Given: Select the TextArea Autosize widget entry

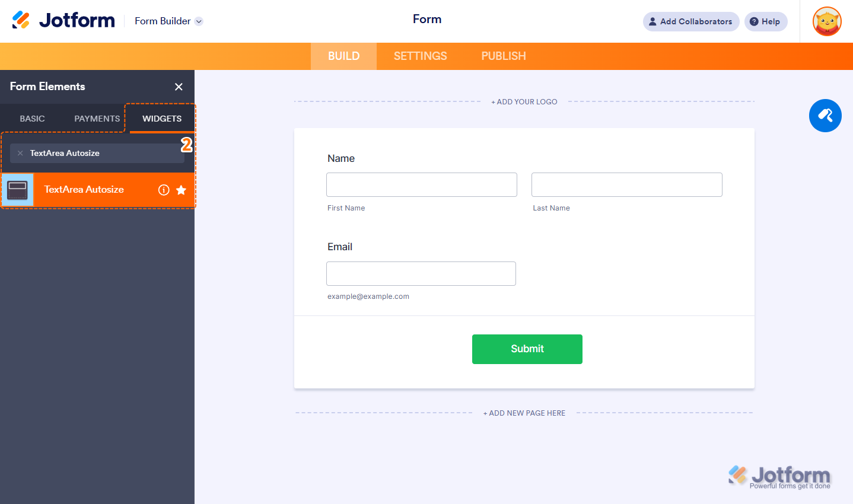Looking at the screenshot, I should click(x=83, y=190).
